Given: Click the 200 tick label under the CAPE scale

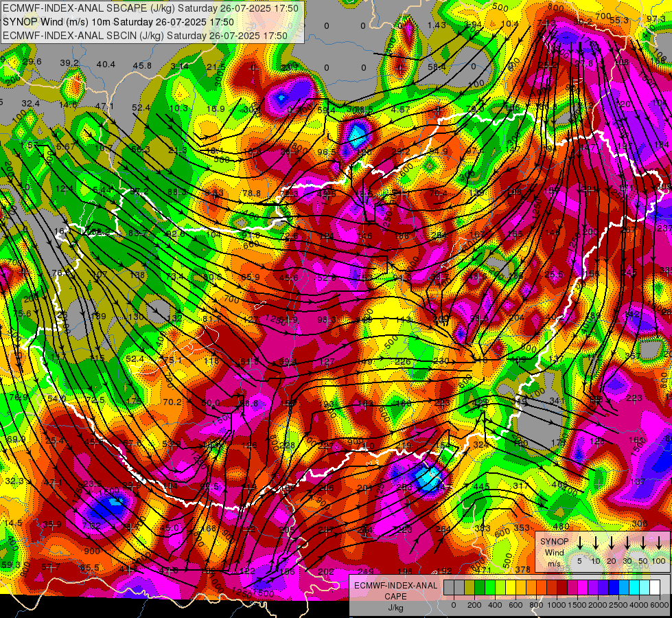Looking at the screenshot, I should 474,605.
